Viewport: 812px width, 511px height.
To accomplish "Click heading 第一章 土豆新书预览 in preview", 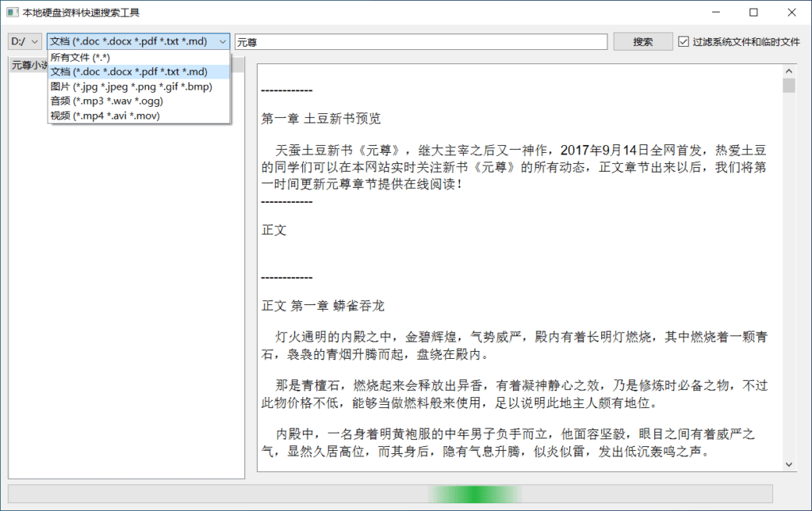I will [x=321, y=119].
